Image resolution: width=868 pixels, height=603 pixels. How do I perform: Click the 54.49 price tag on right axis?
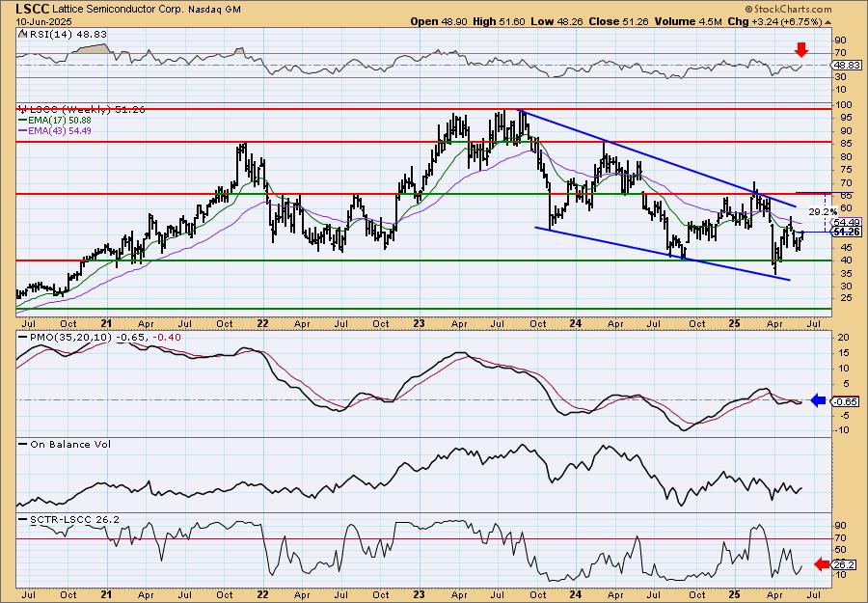[x=846, y=222]
